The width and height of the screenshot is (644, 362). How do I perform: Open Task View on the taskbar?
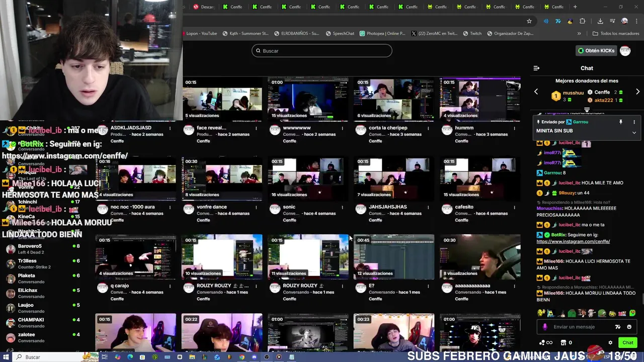(105, 357)
